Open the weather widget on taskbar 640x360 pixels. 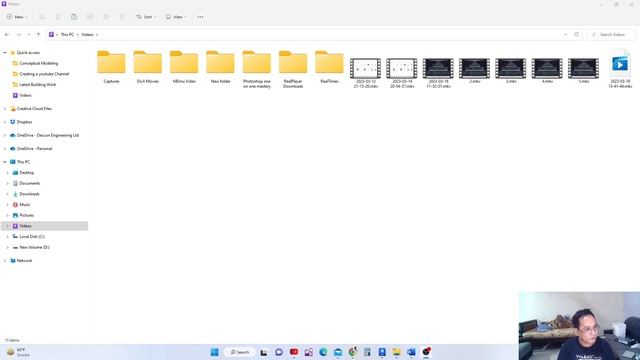pos(18,352)
